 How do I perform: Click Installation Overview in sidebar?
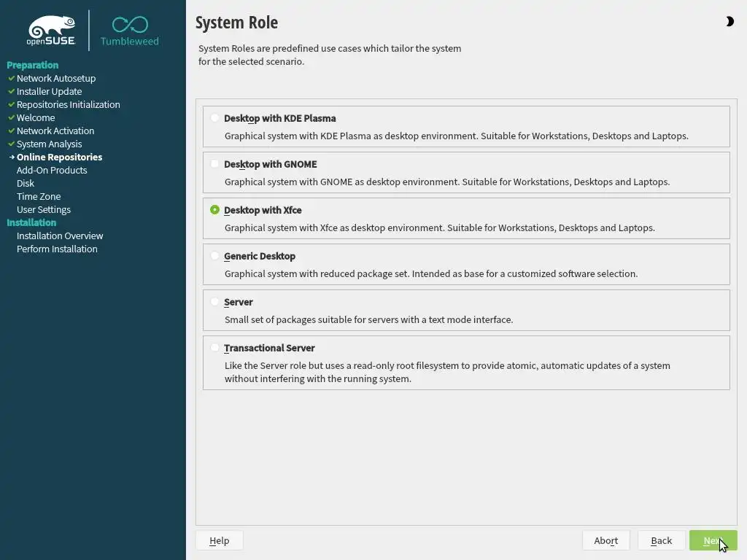(60, 236)
